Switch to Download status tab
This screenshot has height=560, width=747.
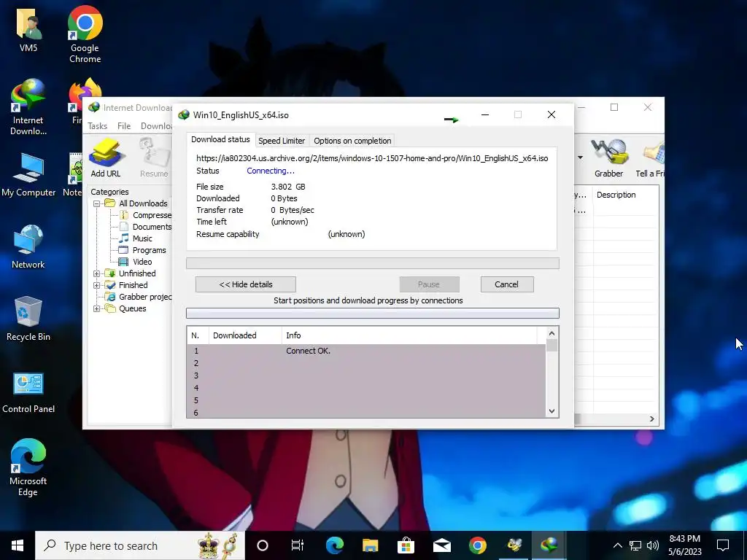pyautogui.click(x=220, y=139)
